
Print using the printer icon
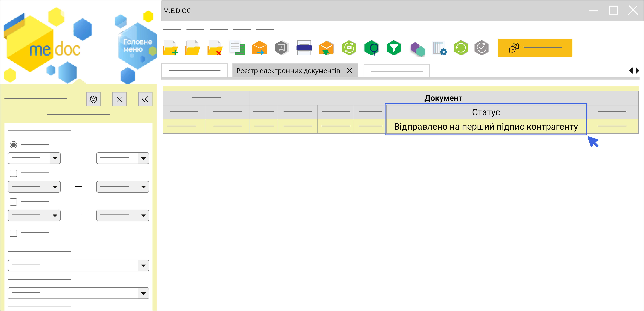(x=304, y=48)
